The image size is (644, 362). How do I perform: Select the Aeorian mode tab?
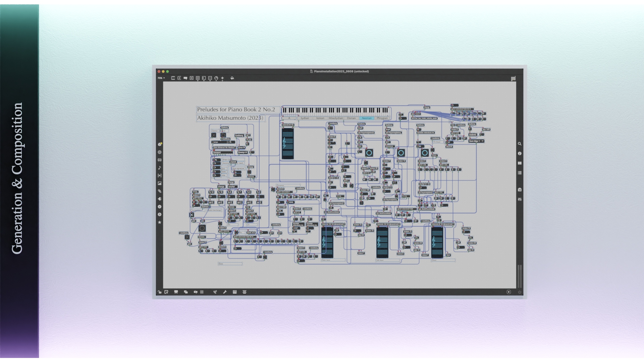367,118
